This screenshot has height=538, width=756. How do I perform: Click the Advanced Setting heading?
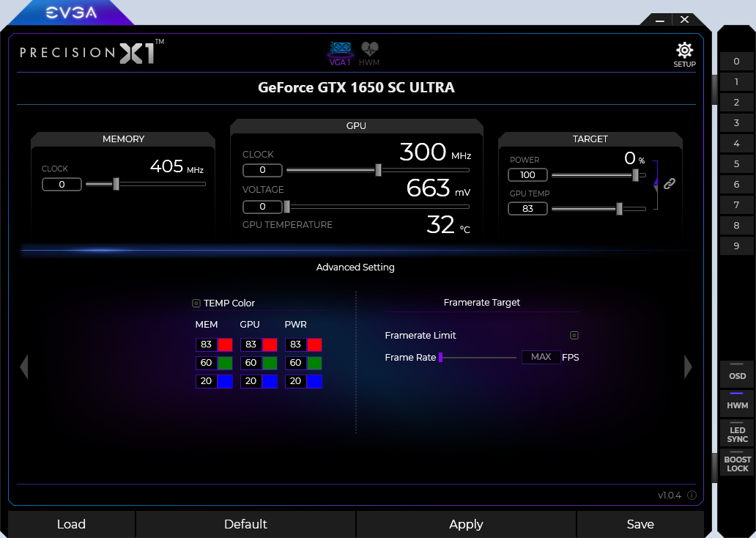(355, 268)
